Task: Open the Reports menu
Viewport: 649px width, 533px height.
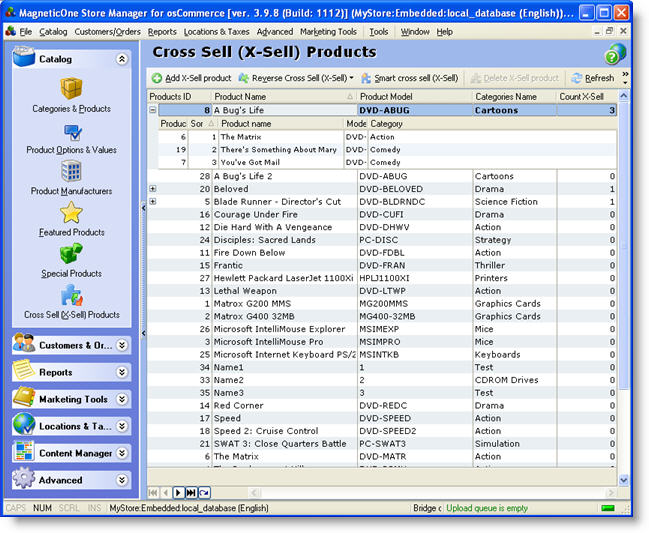Action: [x=162, y=32]
